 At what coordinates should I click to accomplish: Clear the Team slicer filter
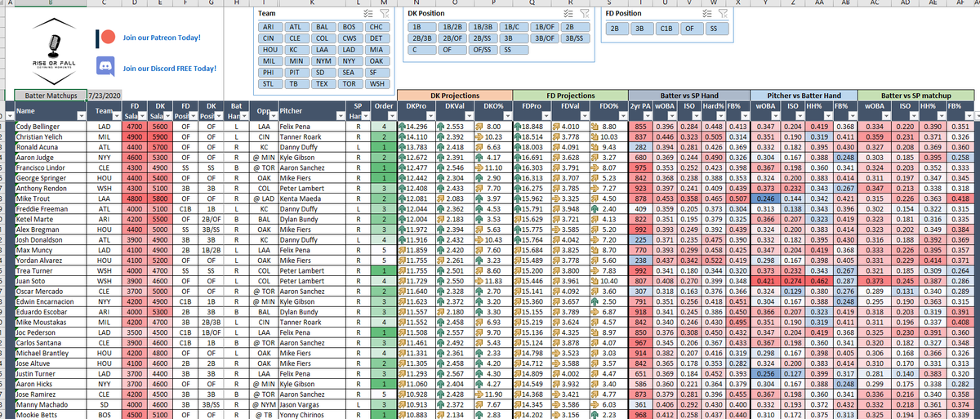coord(383,14)
